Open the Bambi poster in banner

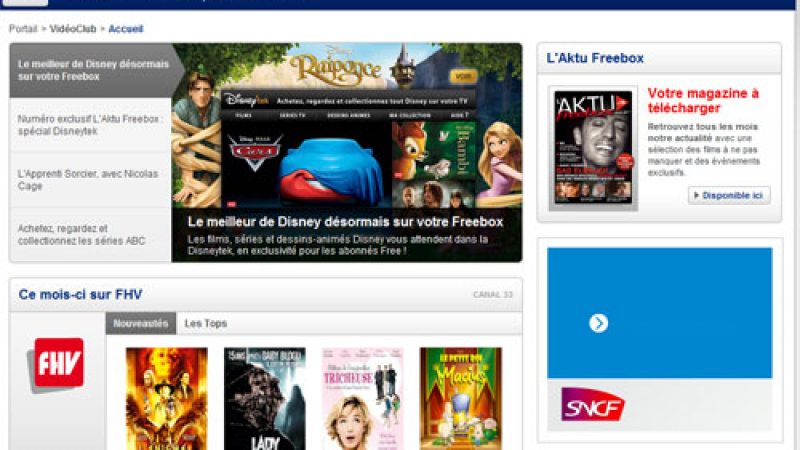433,149
